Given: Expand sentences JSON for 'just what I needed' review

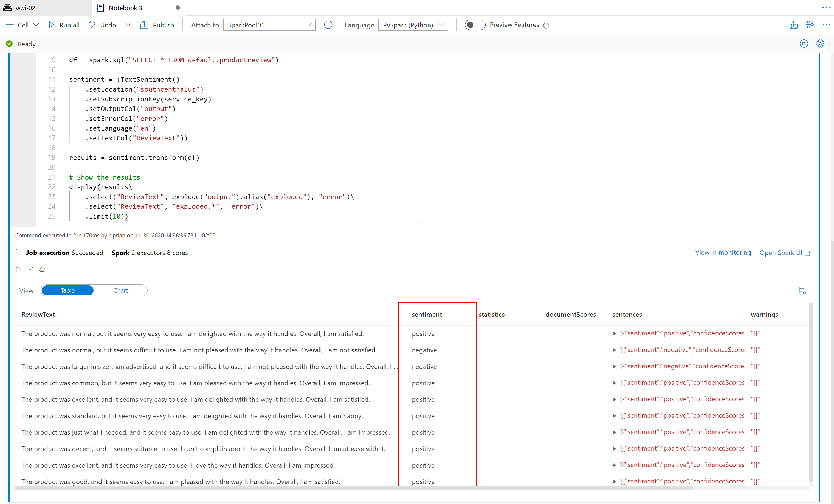Looking at the screenshot, I should (x=614, y=432).
